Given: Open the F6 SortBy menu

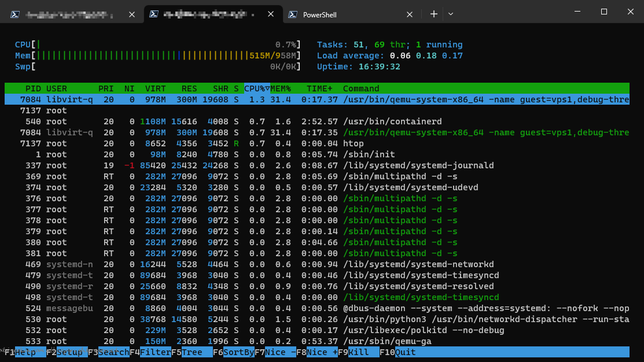Looking at the screenshot, I should click(x=233, y=352).
